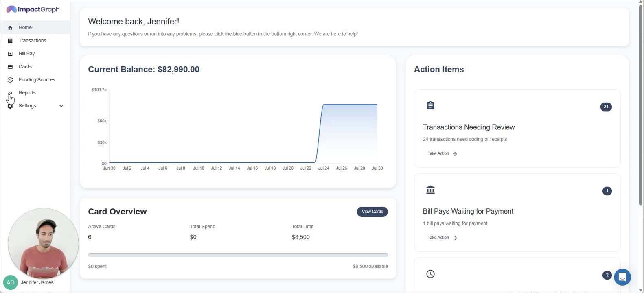The width and height of the screenshot is (644, 293).
Task: Take Action on Bill Pays Waiting
Action: pyautogui.click(x=442, y=238)
